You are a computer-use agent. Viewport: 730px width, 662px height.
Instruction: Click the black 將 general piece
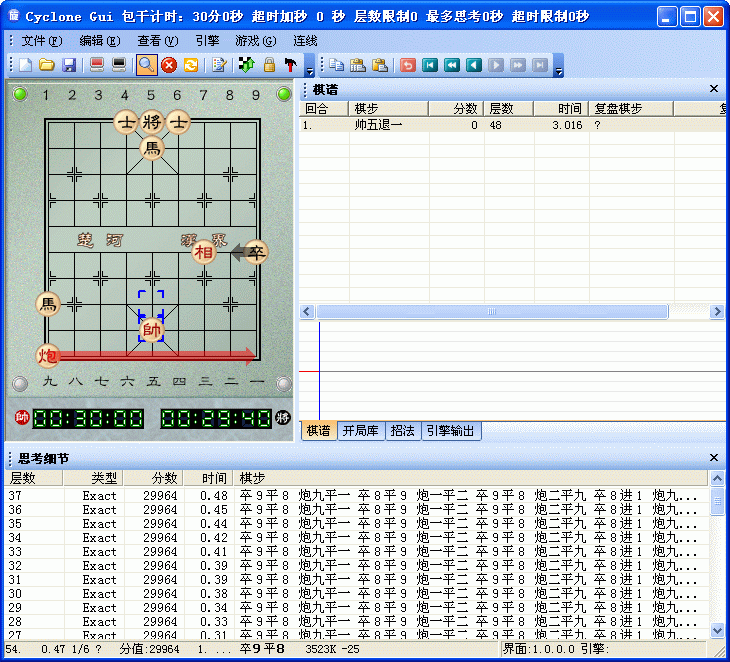coord(152,122)
